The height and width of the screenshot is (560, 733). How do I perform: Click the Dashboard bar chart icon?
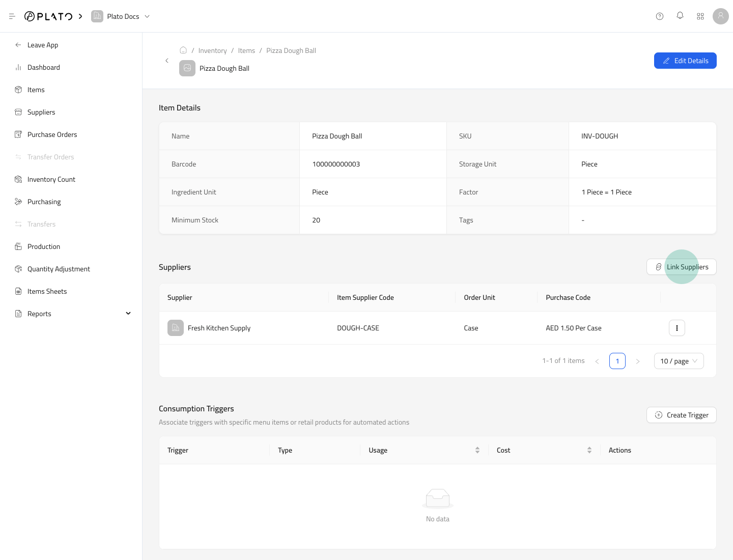point(18,67)
